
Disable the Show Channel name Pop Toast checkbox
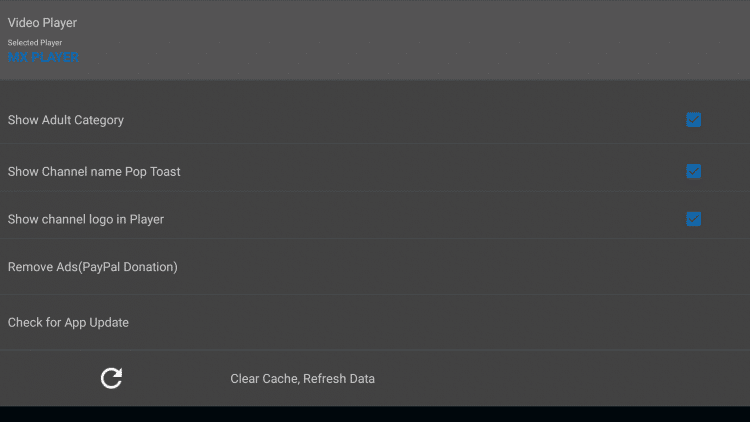pos(694,171)
